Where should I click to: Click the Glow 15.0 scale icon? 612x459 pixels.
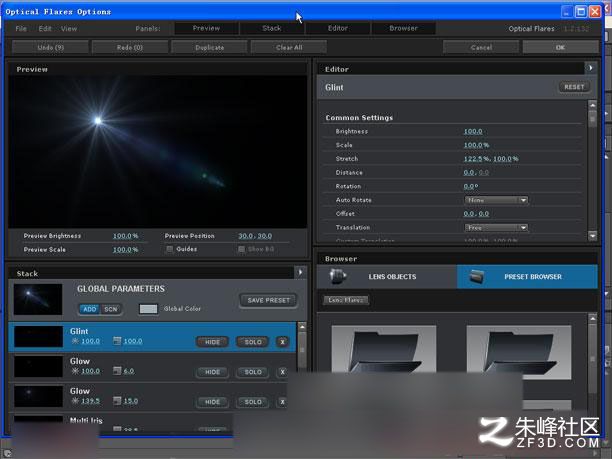(x=117, y=400)
